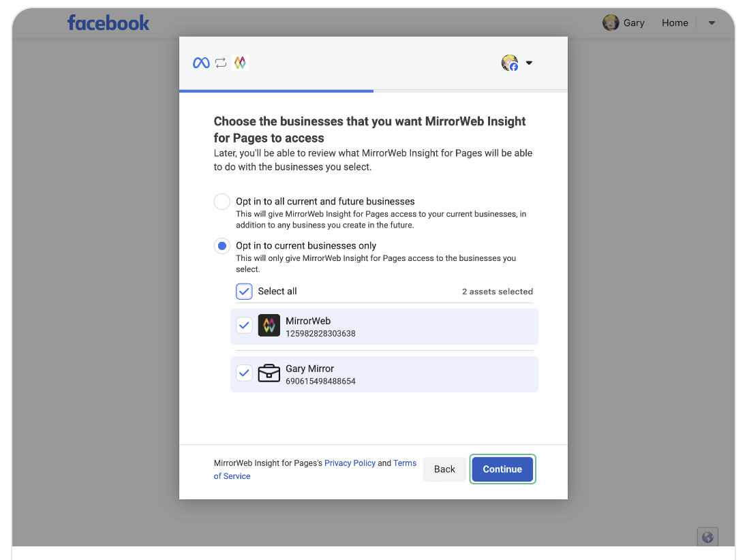Select Opt in to all current and future businesses
The image size is (747, 560).
pos(222,202)
